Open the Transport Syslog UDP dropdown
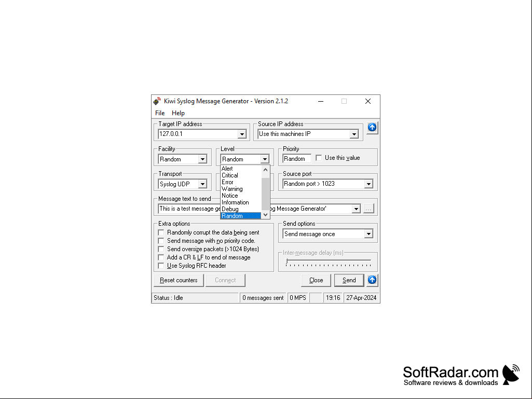Viewport: 532px width, 399px height. [202, 184]
